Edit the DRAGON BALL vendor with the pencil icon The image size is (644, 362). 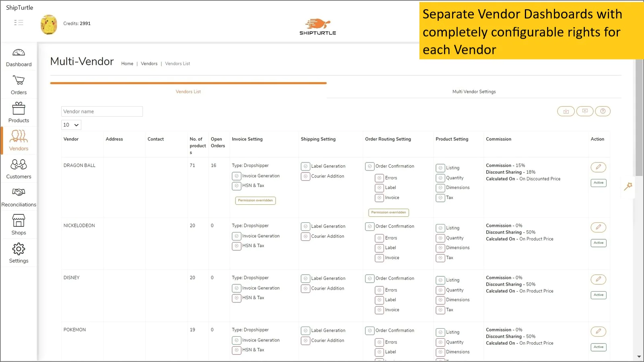coord(599,167)
